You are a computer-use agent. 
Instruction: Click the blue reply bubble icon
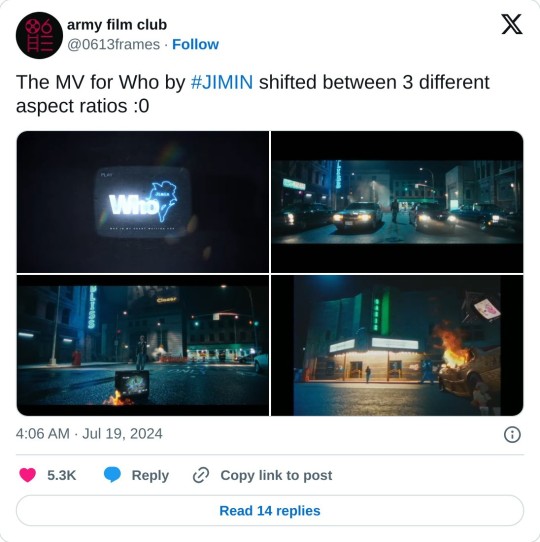pyautogui.click(x=112, y=475)
